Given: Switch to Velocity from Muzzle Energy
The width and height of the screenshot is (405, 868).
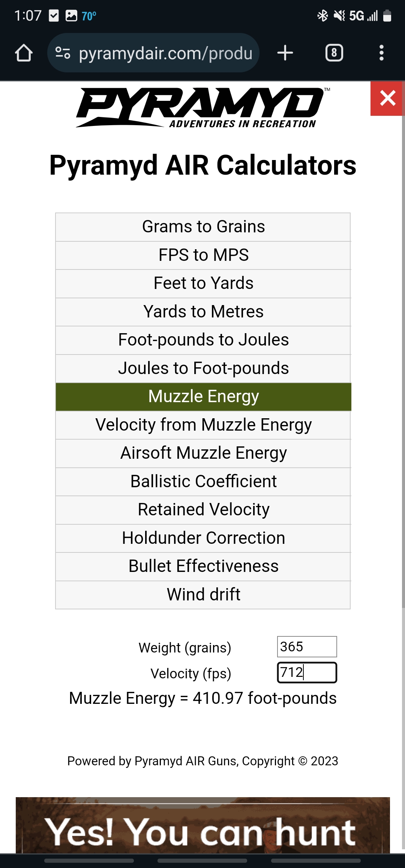Looking at the screenshot, I should pyautogui.click(x=203, y=425).
